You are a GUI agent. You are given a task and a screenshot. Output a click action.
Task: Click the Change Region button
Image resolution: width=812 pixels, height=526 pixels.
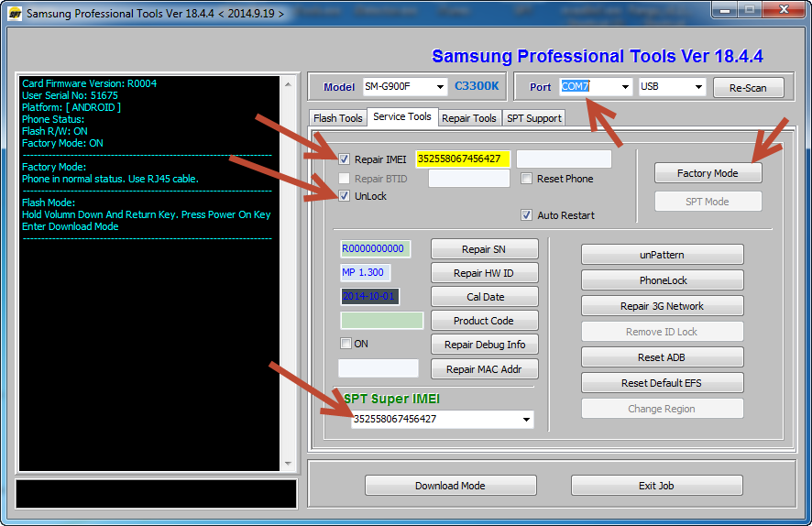[x=663, y=409]
